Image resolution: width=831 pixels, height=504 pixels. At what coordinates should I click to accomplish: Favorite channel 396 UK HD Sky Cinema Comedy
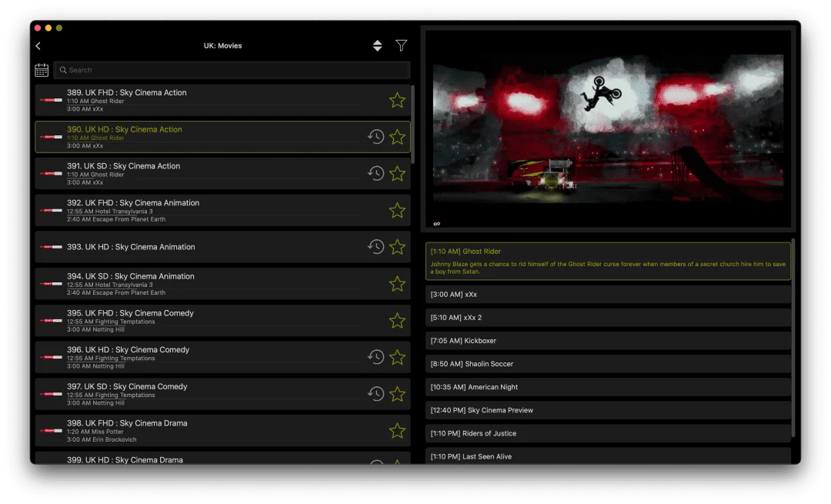click(397, 357)
